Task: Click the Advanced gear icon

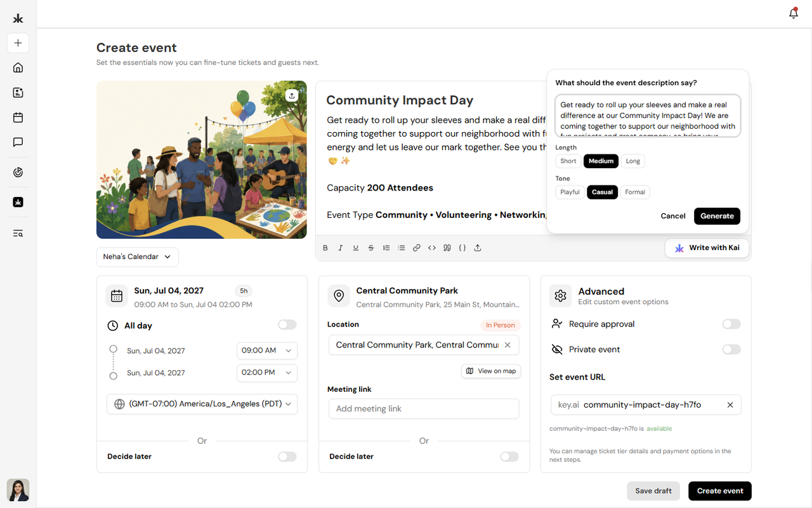Action: point(560,296)
